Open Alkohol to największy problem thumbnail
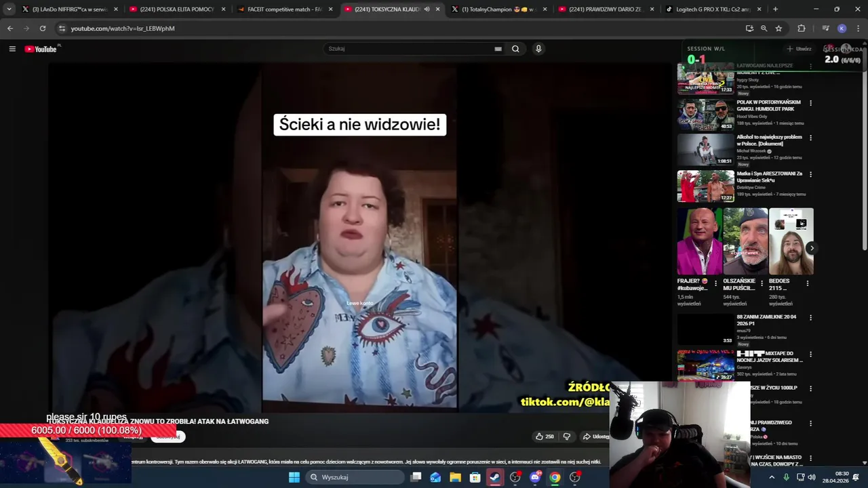Viewport: 868px width, 488px height. [705, 150]
